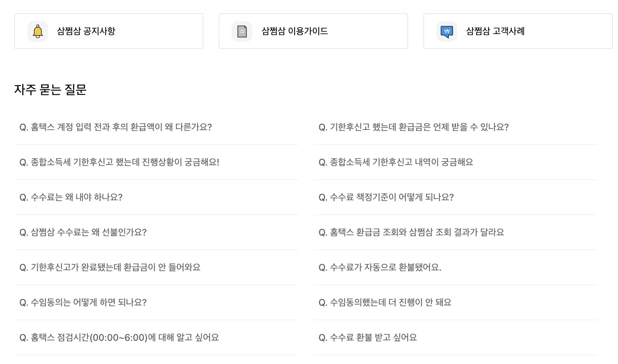Expand question about 홈택스 계정 입력 전과 후 환급액
The width and height of the screenshot is (618, 364).
click(x=116, y=127)
